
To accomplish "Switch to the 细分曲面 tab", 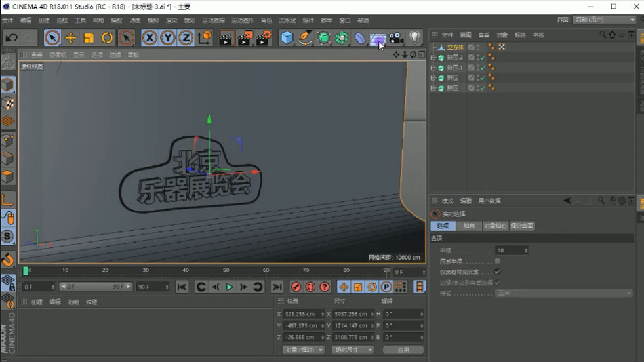I will coord(522,226).
